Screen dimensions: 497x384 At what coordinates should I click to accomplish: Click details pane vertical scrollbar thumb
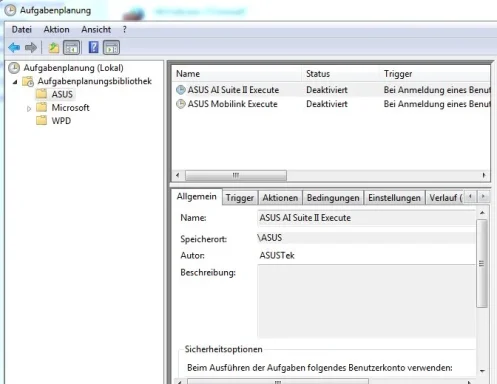tap(481, 263)
